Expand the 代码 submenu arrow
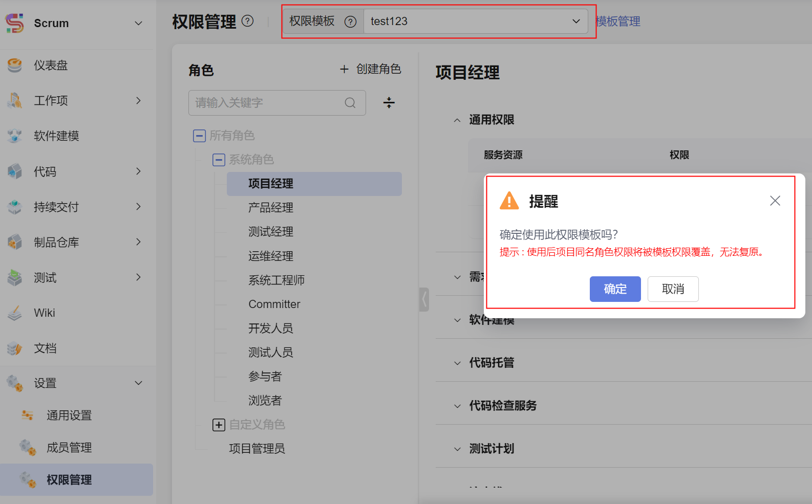Screen dimensions: 812x504 pos(138,171)
